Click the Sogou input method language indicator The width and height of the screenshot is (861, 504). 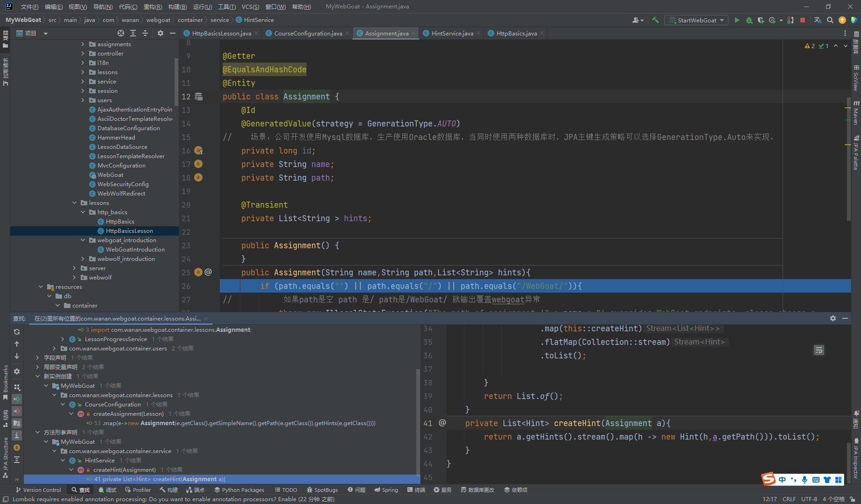click(782, 480)
